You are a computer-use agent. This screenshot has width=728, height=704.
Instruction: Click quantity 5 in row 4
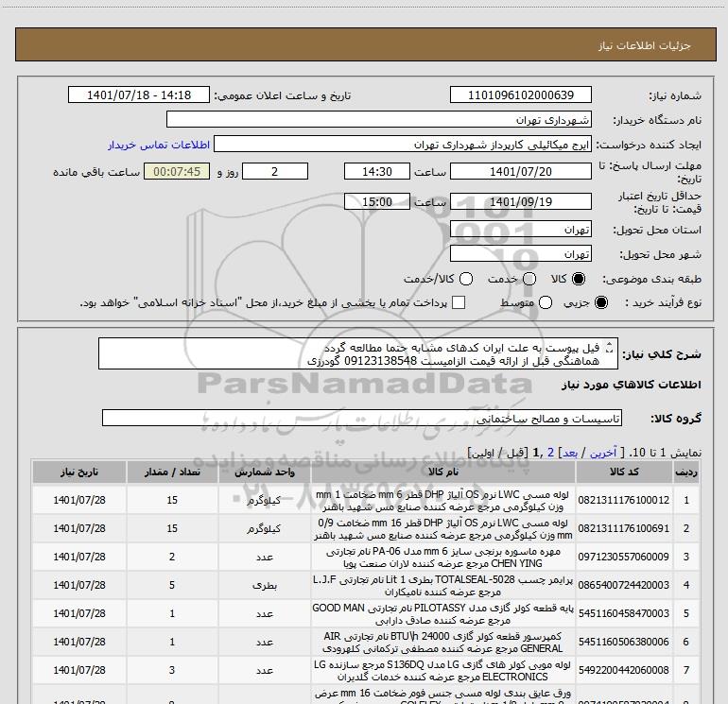[172, 585]
